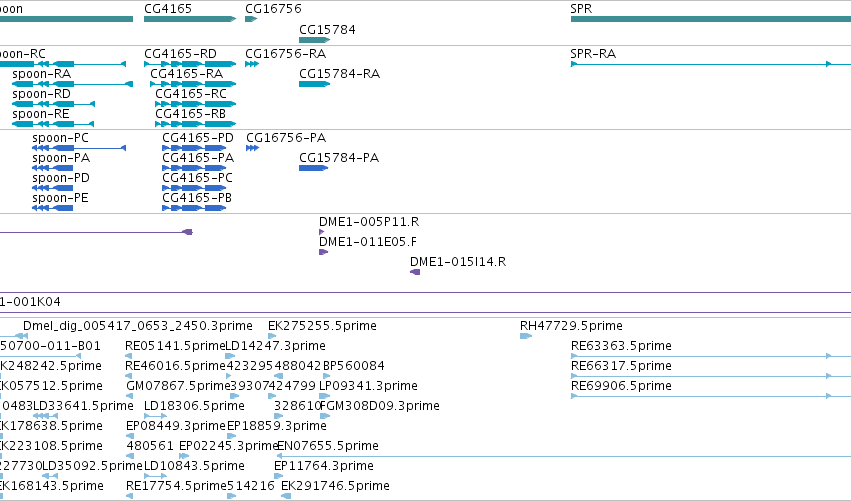The width and height of the screenshot is (851, 501).
Task: Open the SPR-RA transcript label
Action: [x=593, y=54]
